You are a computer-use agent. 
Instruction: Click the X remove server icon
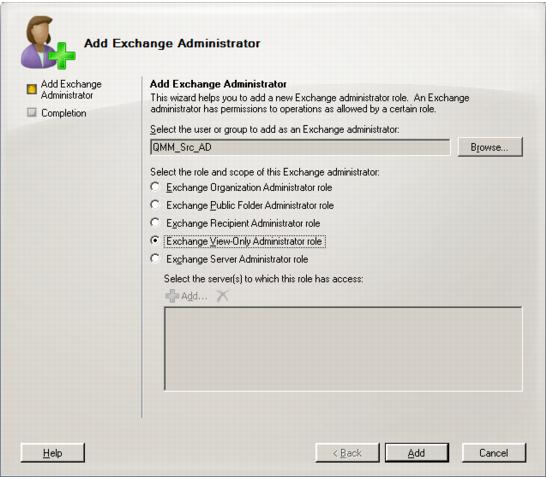tap(222, 296)
